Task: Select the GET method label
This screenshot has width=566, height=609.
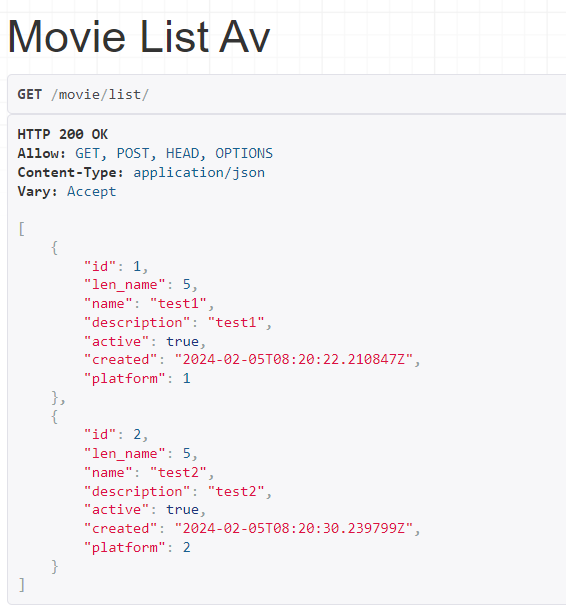Action: coord(30,94)
